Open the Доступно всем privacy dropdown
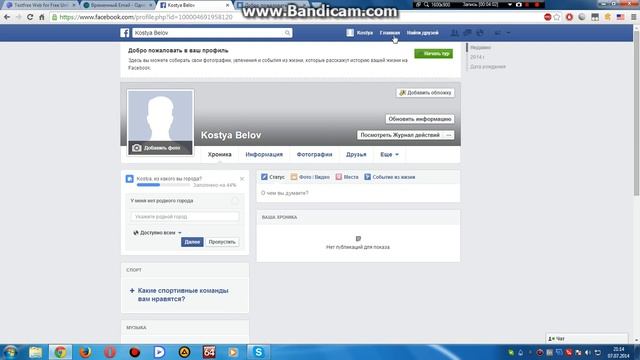This screenshot has height=360, width=640. coord(157,233)
